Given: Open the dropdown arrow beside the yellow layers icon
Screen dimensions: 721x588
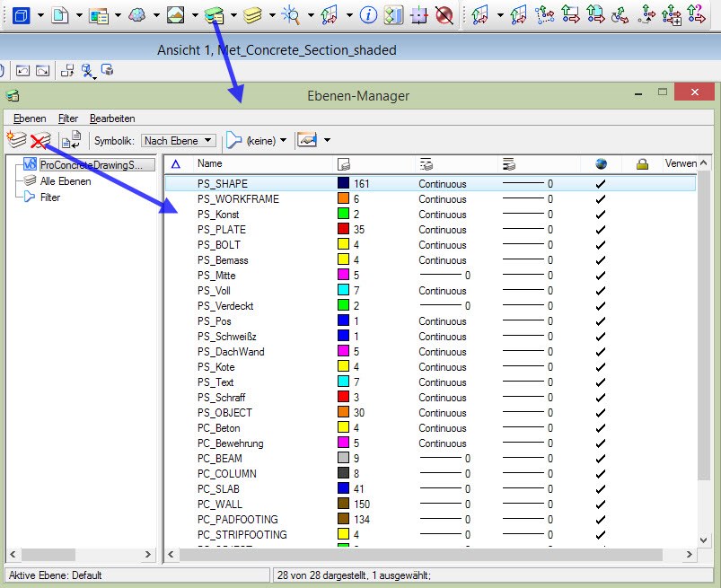Looking at the screenshot, I should point(272,15).
